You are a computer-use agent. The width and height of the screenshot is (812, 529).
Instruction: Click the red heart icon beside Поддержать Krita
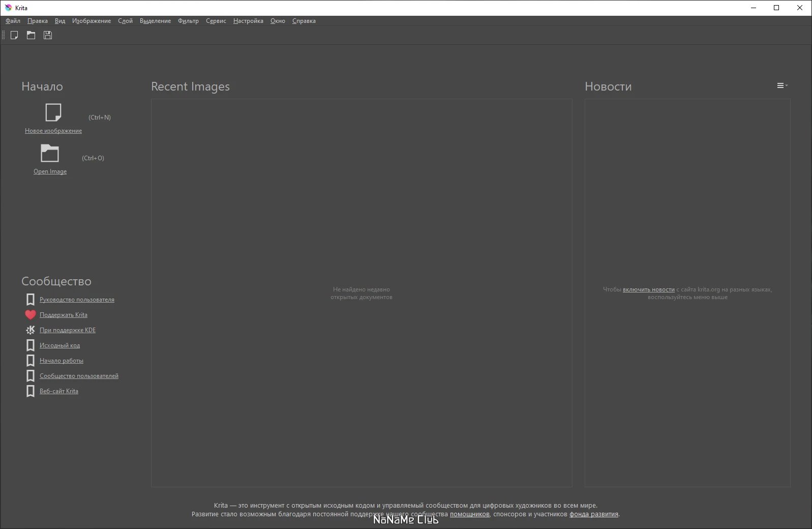point(31,315)
